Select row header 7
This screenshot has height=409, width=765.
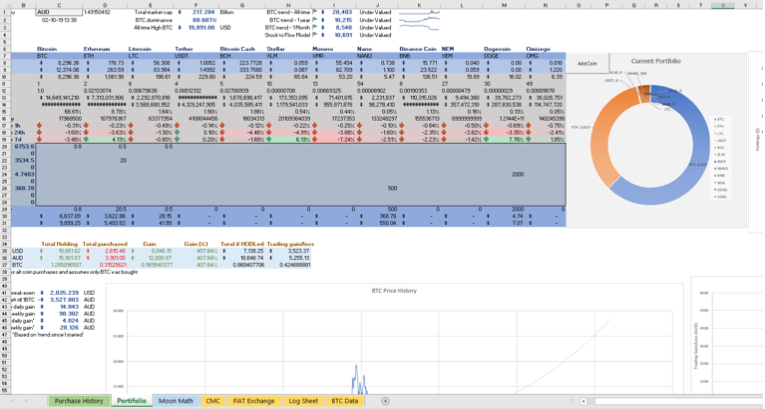[x=4, y=56]
